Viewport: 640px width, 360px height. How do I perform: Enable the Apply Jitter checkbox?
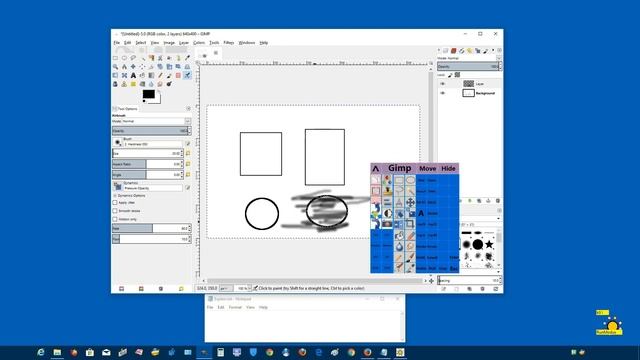[115, 202]
